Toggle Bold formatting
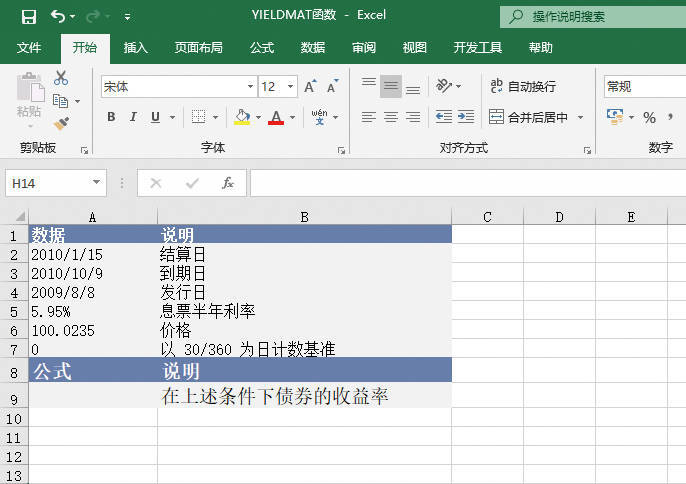 pyautogui.click(x=111, y=117)
